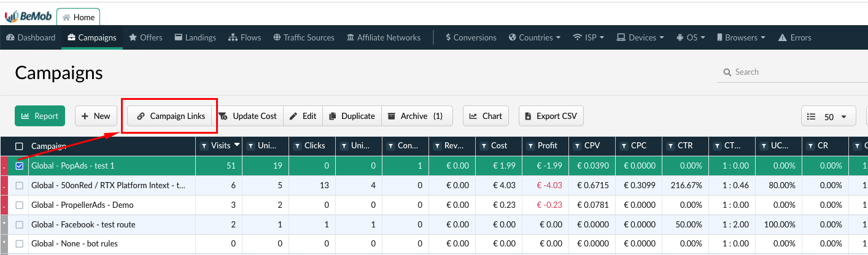Expand the Countries dropdown
This screenshot has width=868, height=255.
pyautogui.click(x=535, y=37)
